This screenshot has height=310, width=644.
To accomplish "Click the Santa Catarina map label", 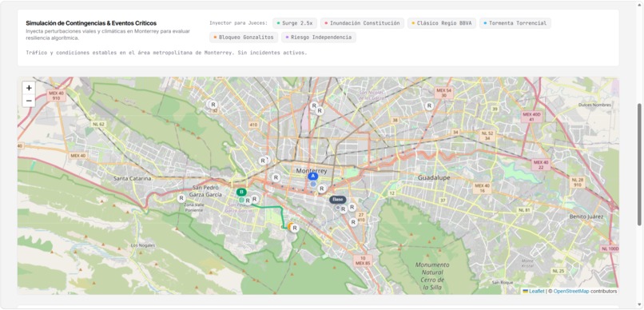I will tap(133, 179).
